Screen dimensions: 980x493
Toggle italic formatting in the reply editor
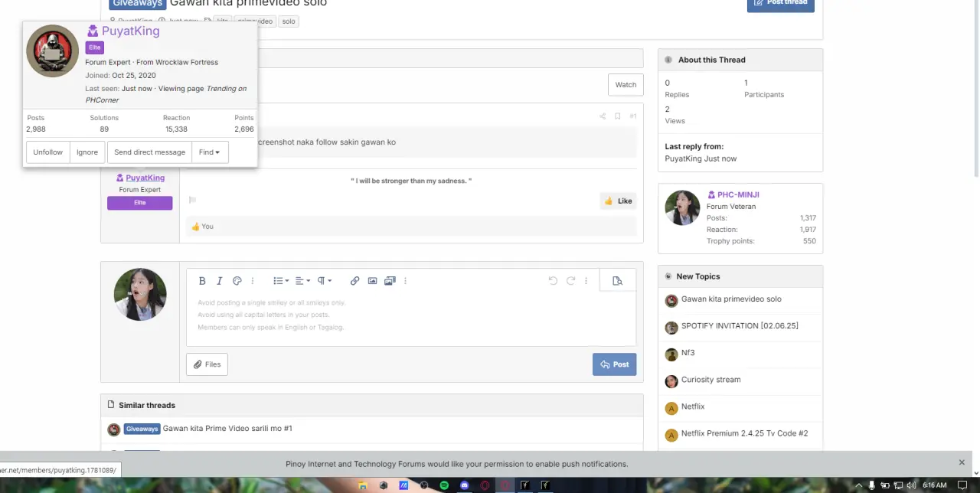coord(220,281)
